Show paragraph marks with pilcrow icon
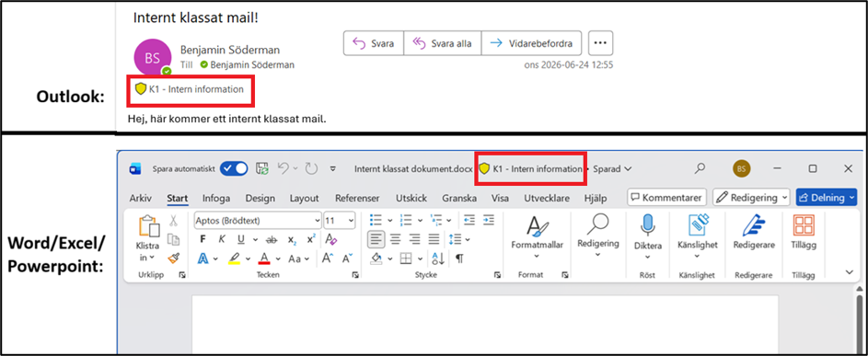 (459, 258)
